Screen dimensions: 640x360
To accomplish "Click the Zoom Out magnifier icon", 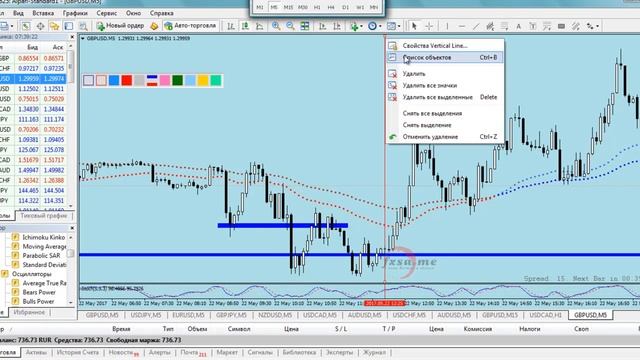I will click(x=290, y=26).
